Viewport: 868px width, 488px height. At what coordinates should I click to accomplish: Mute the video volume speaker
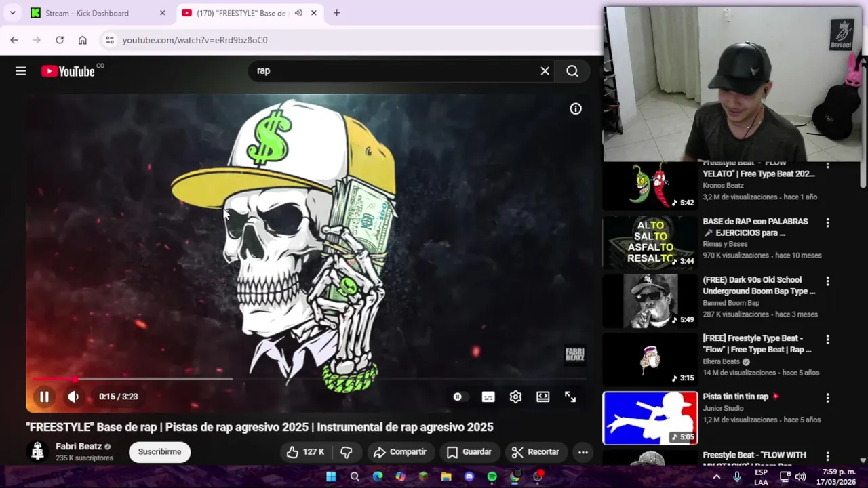(x=73, y=396)
